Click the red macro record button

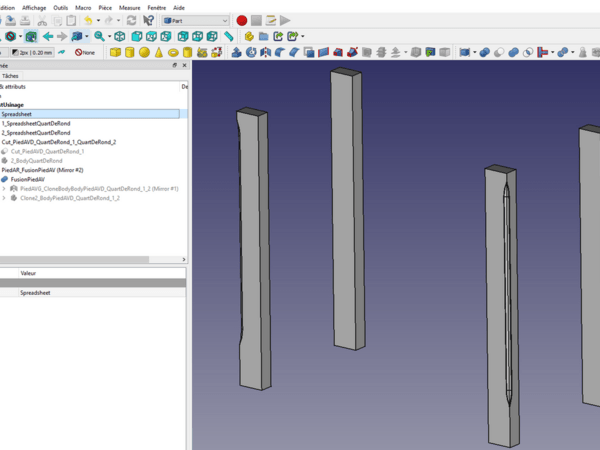[x=242, y=20]
